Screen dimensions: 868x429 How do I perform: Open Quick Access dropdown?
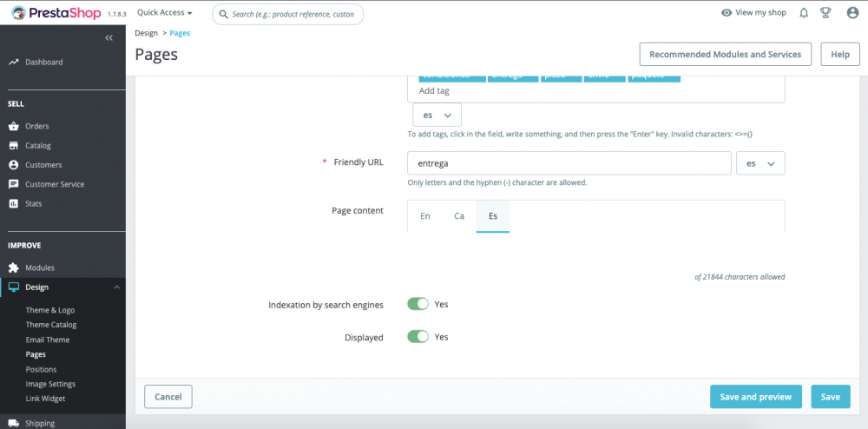coord(164,13)
